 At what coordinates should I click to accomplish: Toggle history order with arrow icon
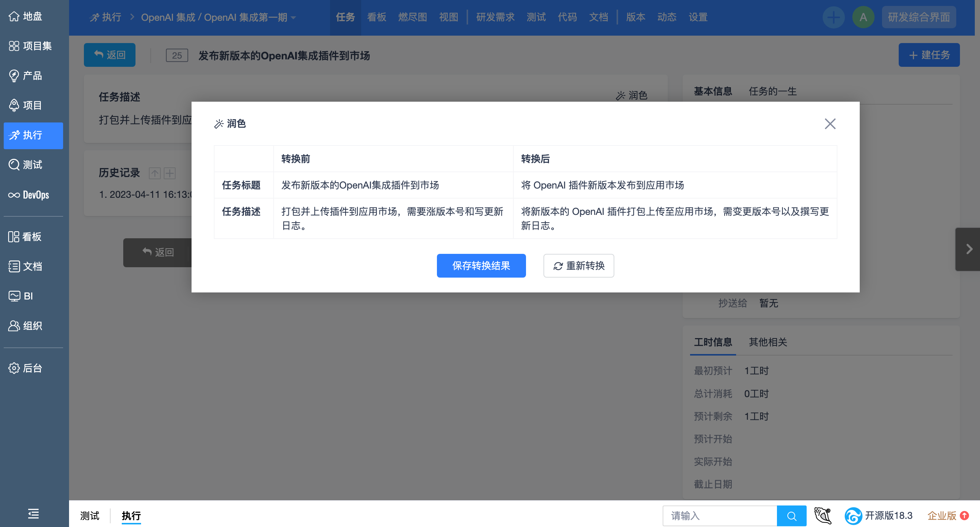click(154, 173)
